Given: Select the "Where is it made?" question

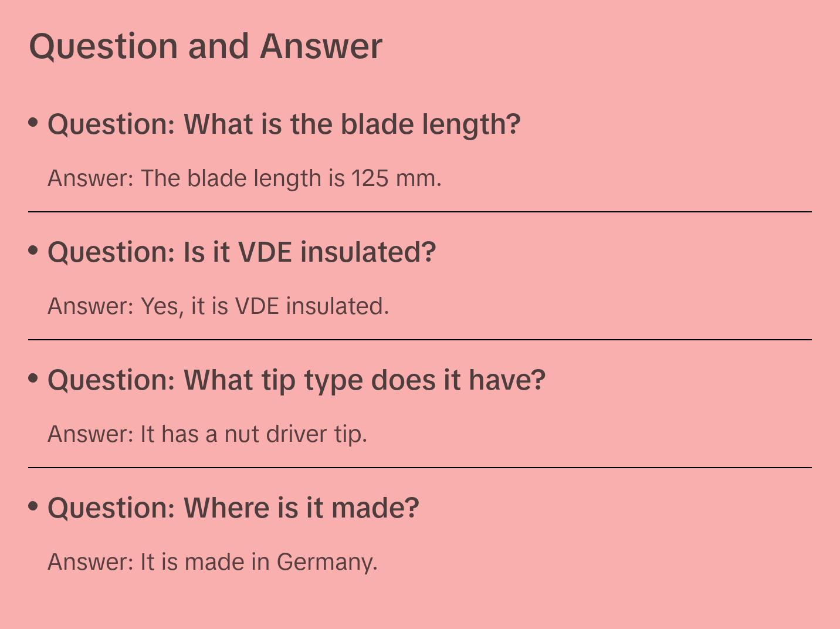Looking at the screenshot, I should (233, 508).
